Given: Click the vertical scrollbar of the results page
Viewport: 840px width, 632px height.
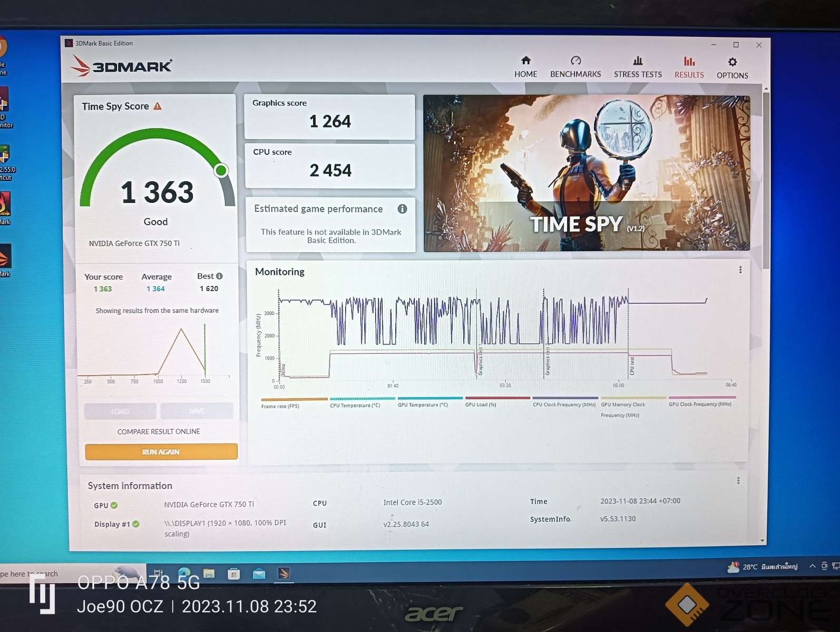Looking at the screenshot, I should (766, 179).
